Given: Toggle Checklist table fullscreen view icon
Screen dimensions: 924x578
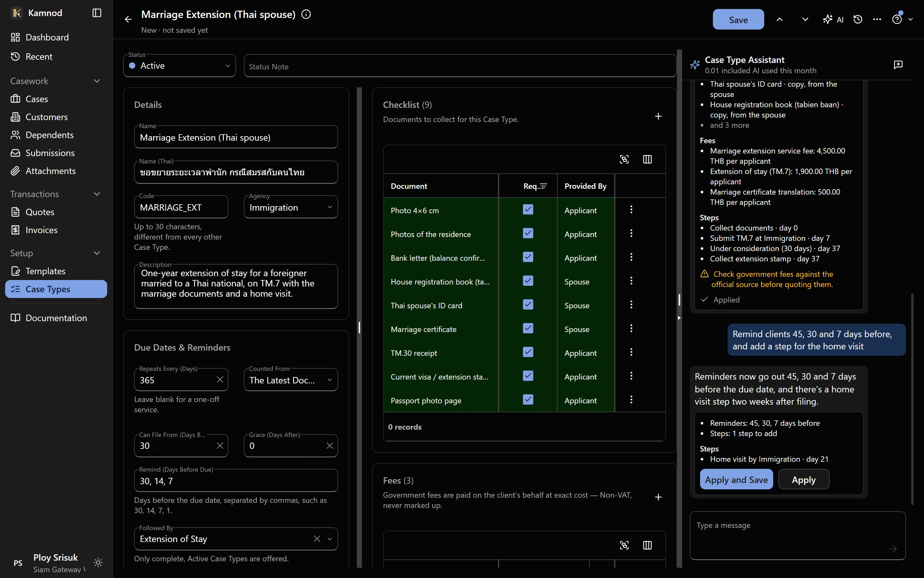Looking at the screenshot, I should click(x=624, y=159).
